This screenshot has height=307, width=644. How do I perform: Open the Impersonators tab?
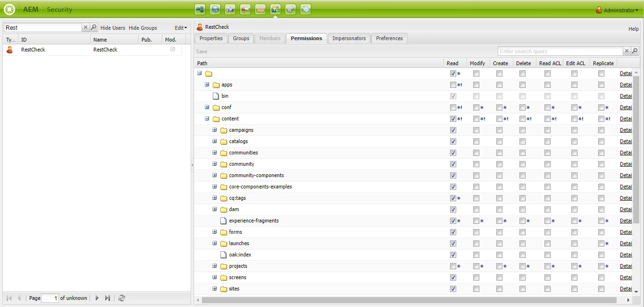(x=349, y=38)
